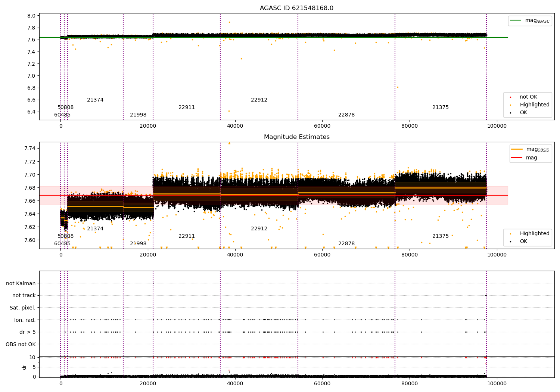This screenshot has height=392, width=560.
Task: Click 'Highlighted' in the top plot legend
Action: coord(534,105)
